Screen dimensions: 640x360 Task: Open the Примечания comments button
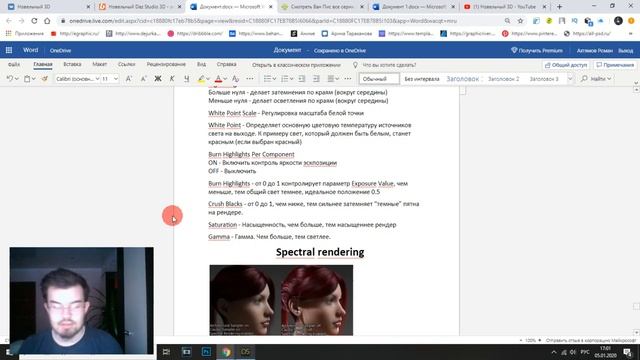[x=615, y=65]
